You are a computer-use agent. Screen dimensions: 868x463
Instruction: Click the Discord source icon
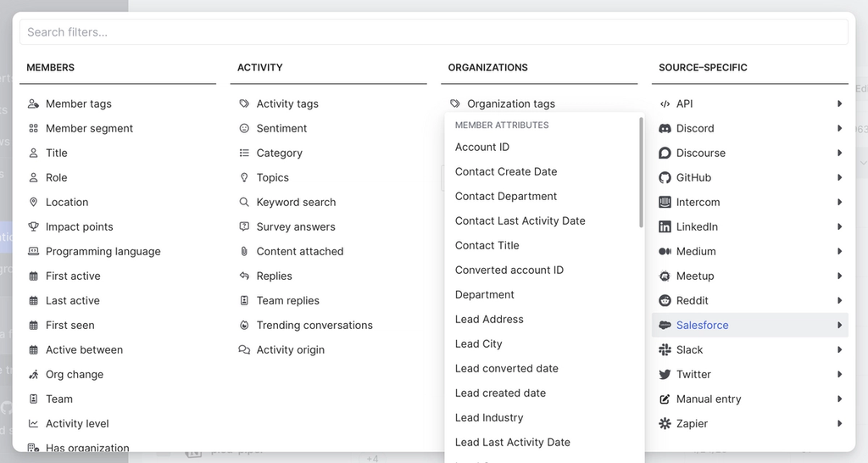[665, 129]
